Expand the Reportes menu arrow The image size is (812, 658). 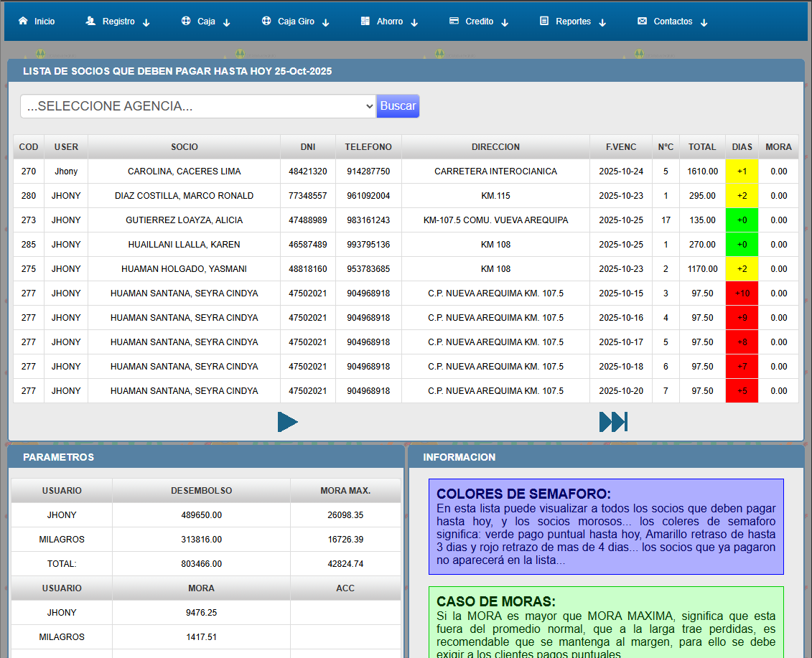[602, 22]
